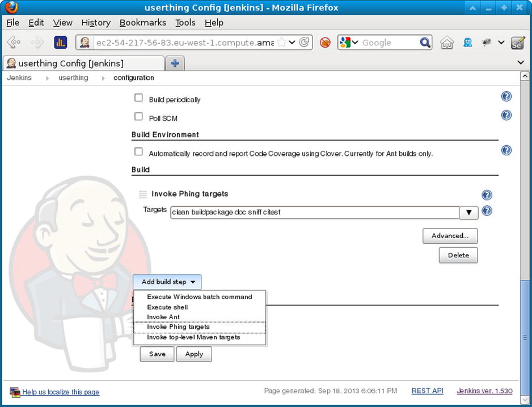
Task: Open help for Invoke Phing targets
Action: click(487, 195)
